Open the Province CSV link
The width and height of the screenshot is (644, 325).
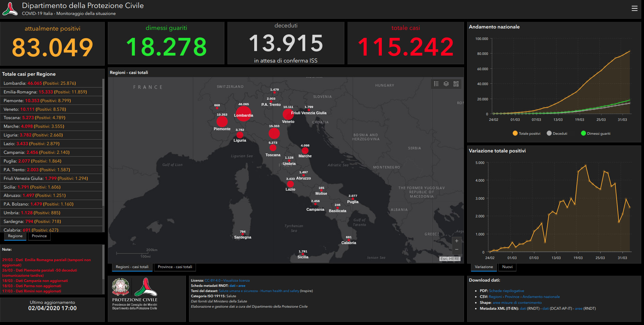click(512, 297)
